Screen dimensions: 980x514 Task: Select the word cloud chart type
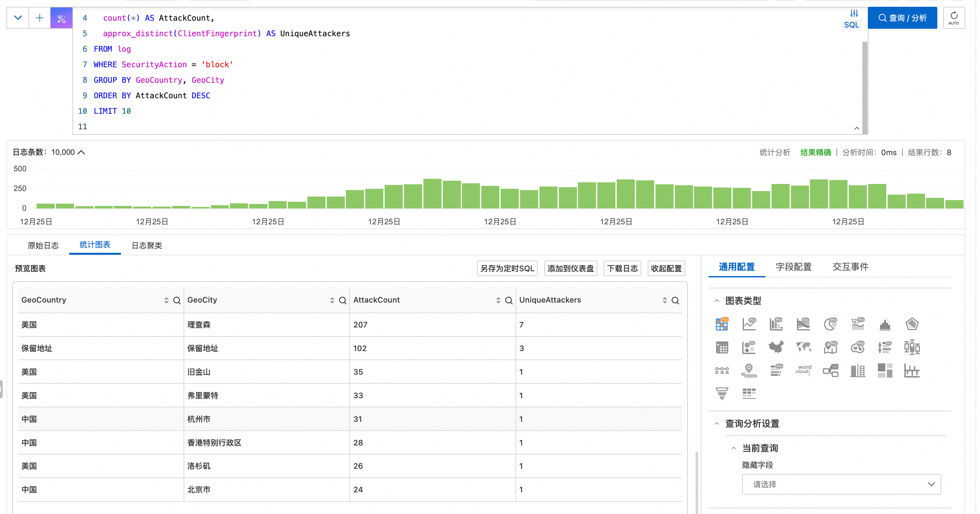click(803, 370)
